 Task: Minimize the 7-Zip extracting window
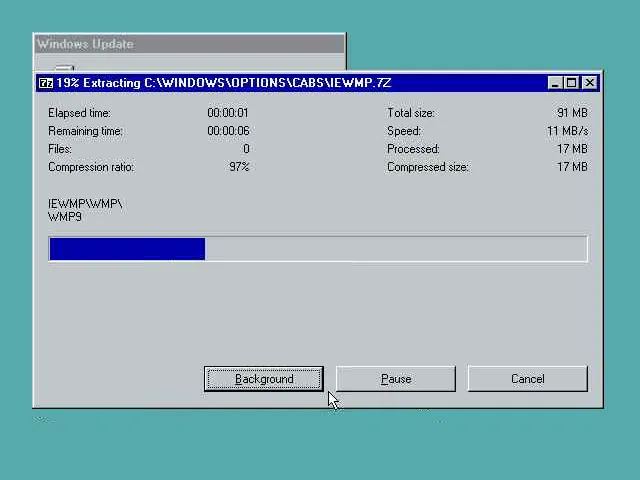[554, 83]
